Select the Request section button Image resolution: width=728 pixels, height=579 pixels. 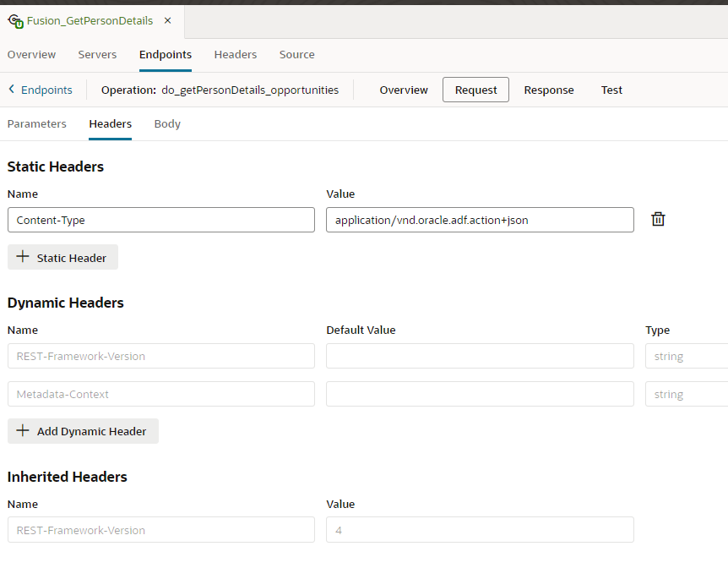point(475,90)
